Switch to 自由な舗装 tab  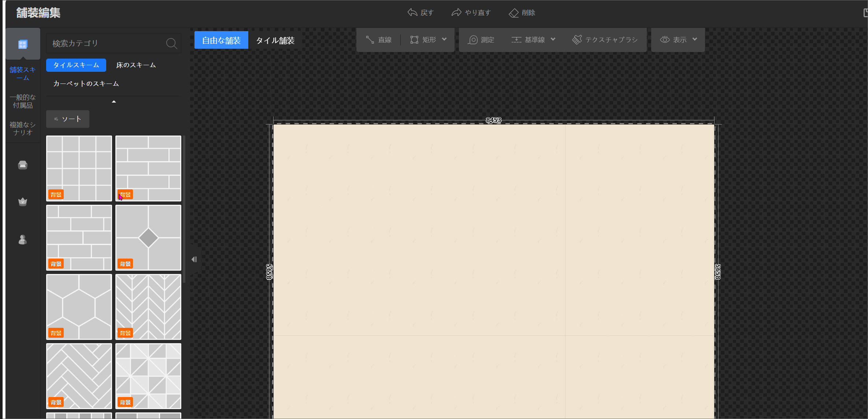221,40
